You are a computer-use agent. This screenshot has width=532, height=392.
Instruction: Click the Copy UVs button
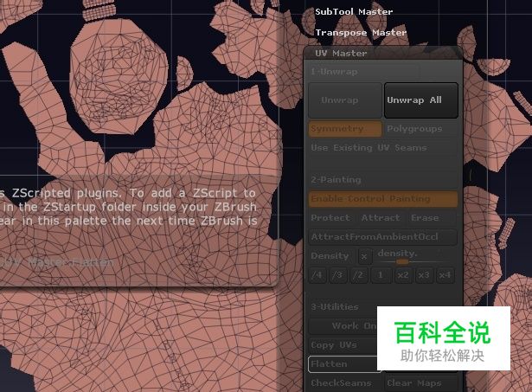pyautogui.click(x=343, y=345)
